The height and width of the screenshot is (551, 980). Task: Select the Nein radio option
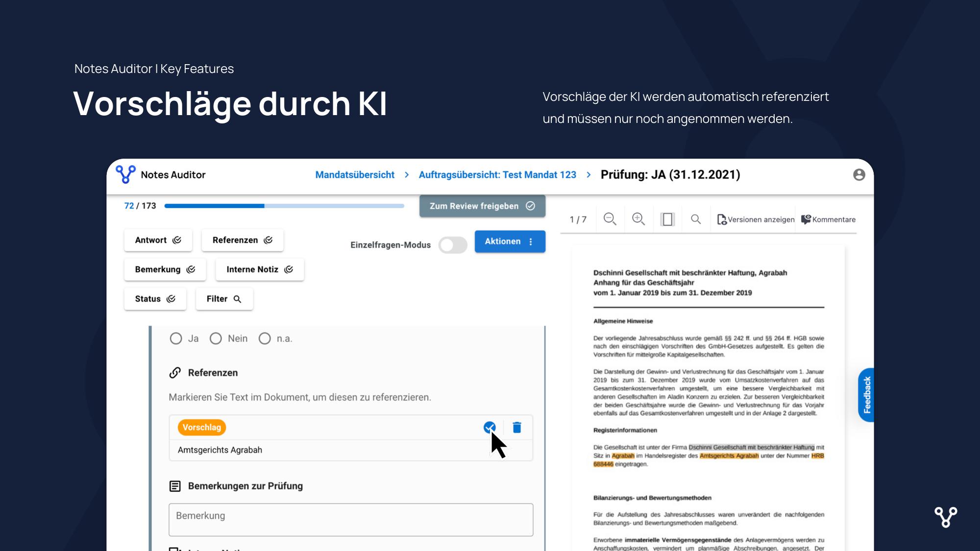pyautogui.click(x=216, y=338)
